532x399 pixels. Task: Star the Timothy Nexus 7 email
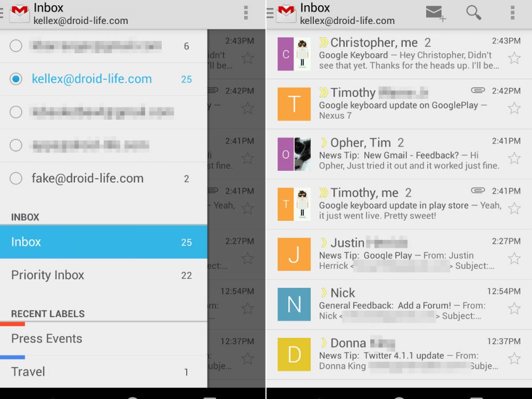click(514, 108)
